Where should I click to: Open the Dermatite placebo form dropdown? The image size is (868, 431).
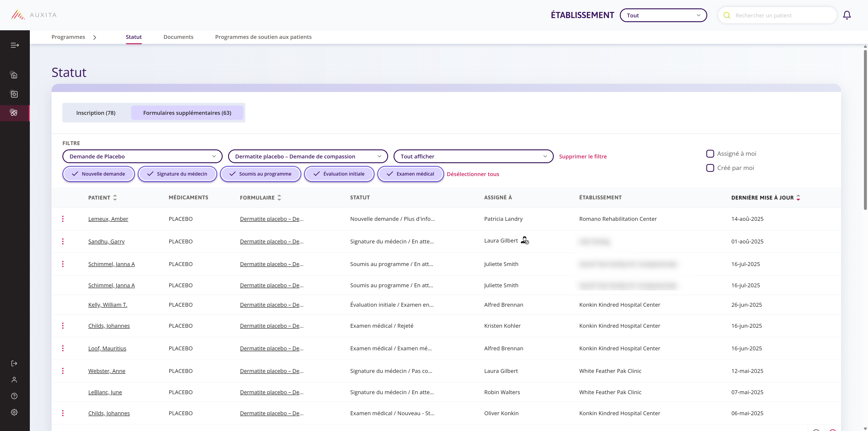coord(308,156)
